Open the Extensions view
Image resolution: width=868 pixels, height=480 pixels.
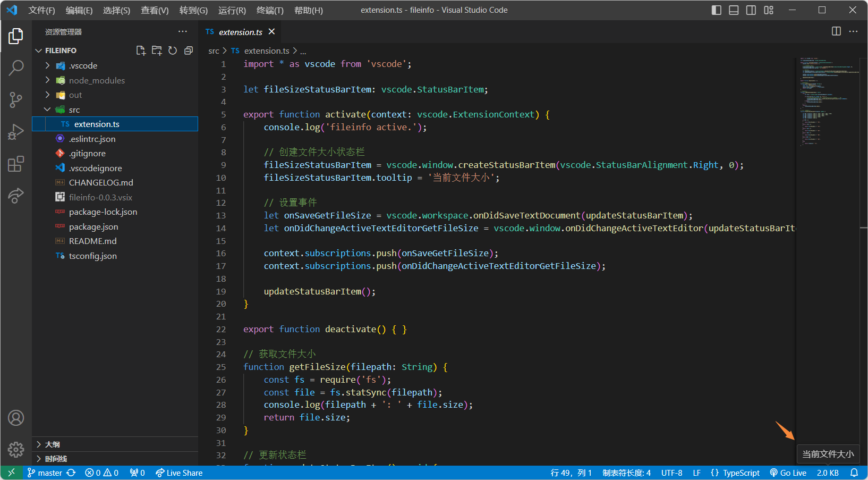(x=16, y=164)
